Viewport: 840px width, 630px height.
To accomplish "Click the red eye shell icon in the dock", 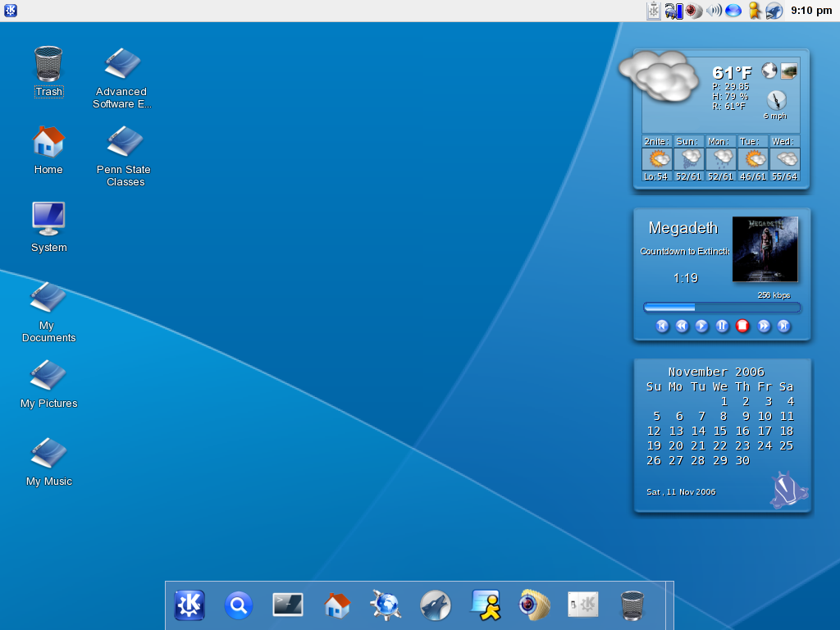I will (x=534, y=605).
